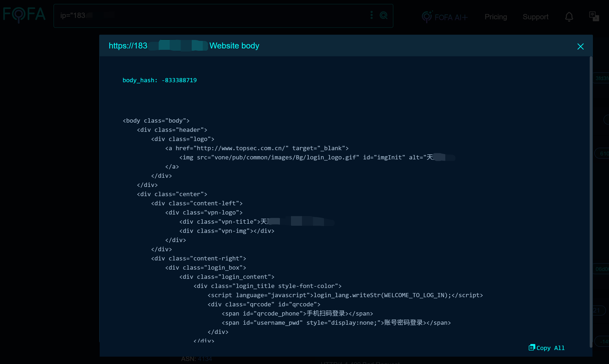The width and height of the screenshot is (609, 364).
Task: Click the 'div class="login_content"' line
Action: click(227, 277)
